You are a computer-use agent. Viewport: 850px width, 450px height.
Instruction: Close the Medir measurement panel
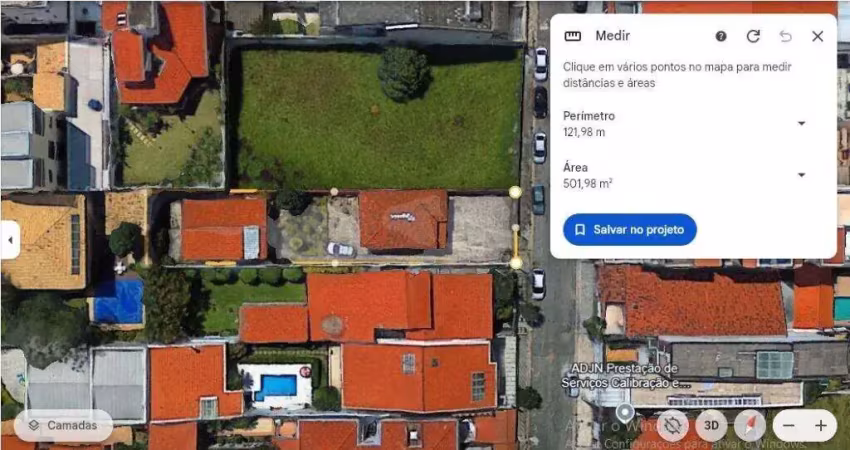tap(817, 36)
